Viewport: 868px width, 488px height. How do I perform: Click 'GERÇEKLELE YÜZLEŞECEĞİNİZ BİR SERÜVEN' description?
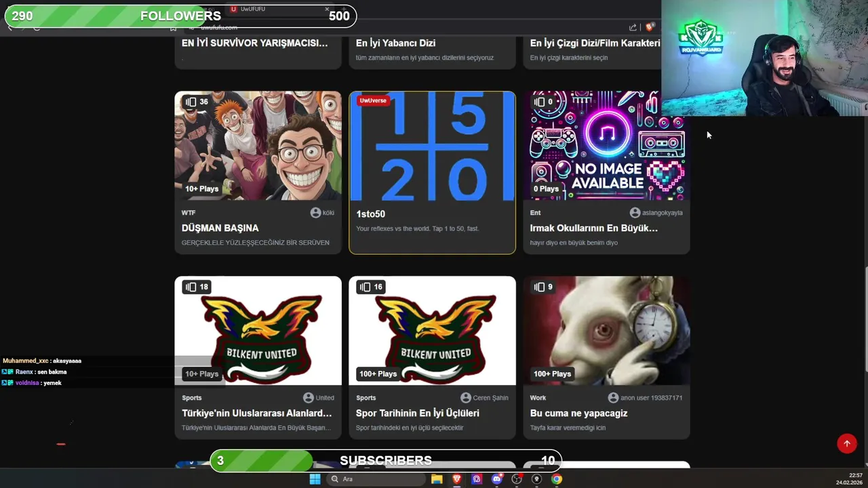click(x=256, y=243)
